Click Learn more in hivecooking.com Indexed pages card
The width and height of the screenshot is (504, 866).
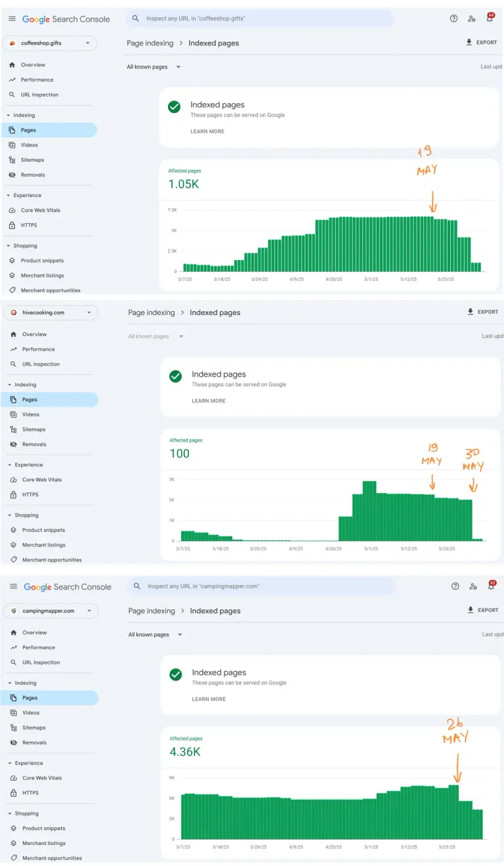[209, 401]
